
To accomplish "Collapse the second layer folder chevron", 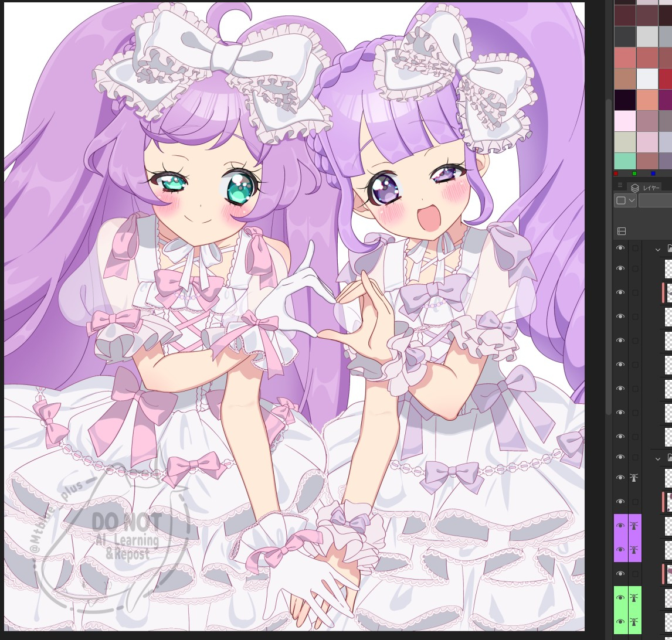I will pyautogui.click(x=658, y=458).
